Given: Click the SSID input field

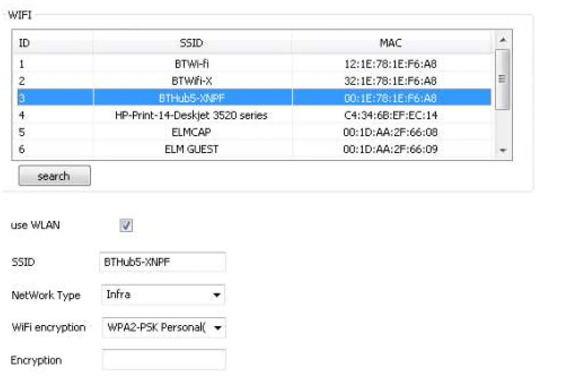Looking at the screenshot, I should [162, 262].
